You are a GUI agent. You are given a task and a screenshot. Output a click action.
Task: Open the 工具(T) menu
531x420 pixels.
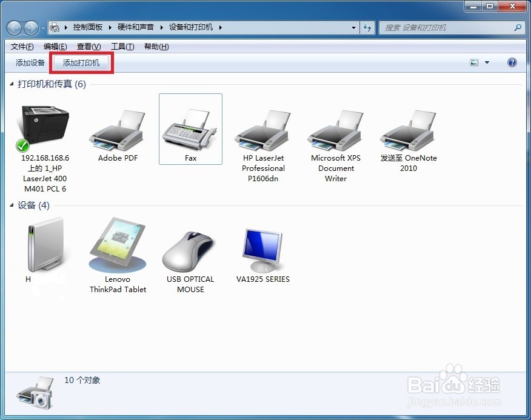click(x=122, y=47)
